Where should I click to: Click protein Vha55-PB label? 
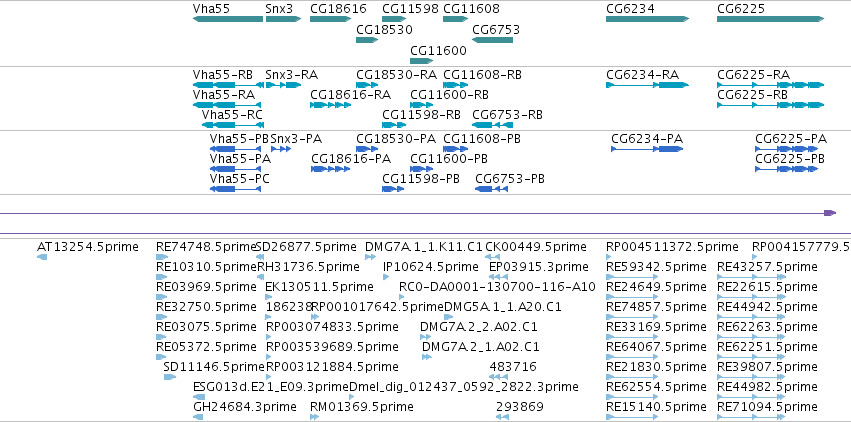239,139
